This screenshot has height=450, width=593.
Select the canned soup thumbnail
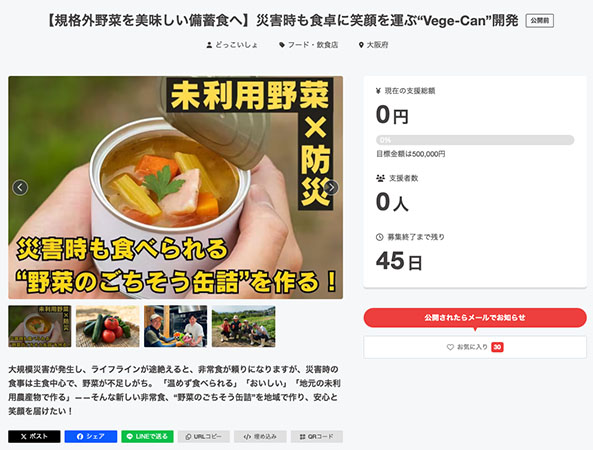coord(40,326)
